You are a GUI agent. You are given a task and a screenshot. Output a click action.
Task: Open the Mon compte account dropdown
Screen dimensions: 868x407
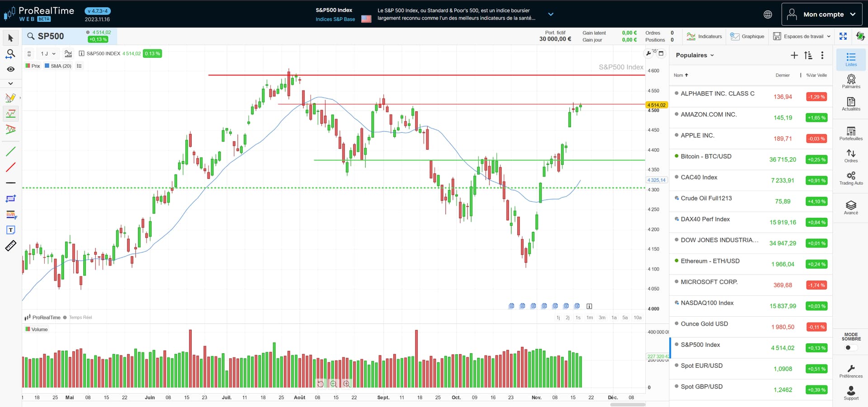tap(821, 14)
